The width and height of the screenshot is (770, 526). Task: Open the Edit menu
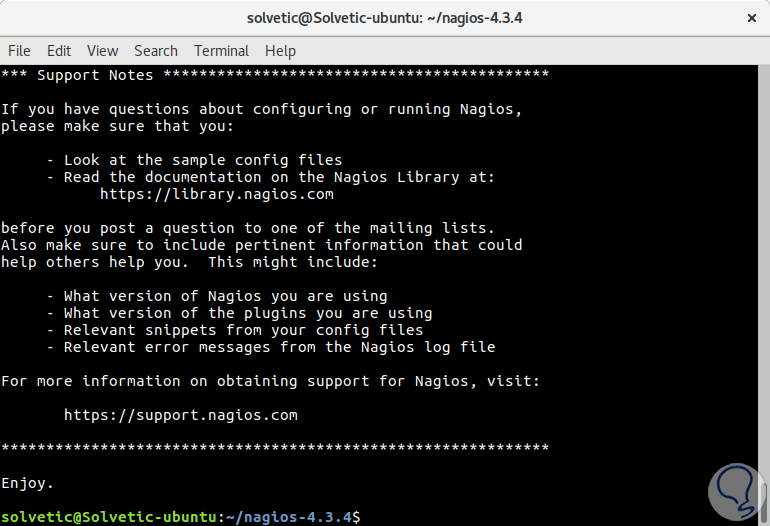[59, 50]
